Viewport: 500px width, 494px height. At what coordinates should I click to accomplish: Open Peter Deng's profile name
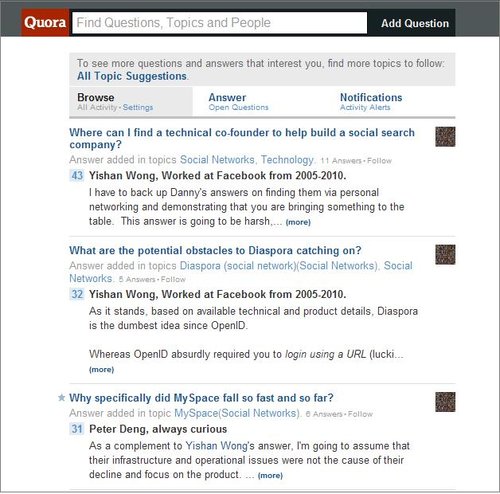click(118, 429)
